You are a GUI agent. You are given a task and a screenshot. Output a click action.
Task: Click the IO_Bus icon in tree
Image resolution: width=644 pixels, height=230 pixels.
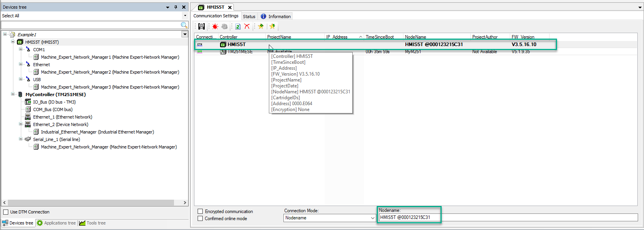(x=28, y=102)
